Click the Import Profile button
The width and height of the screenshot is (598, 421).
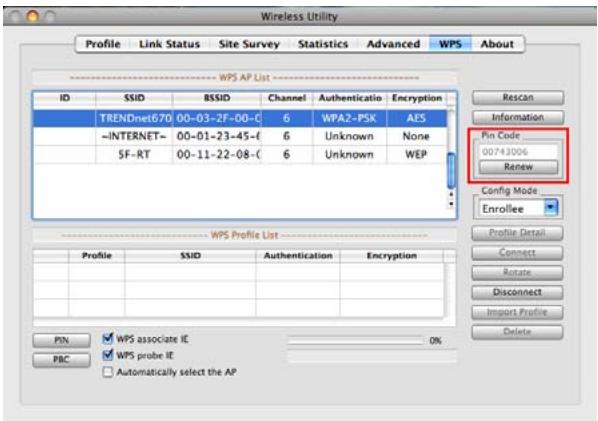point(517,312)
